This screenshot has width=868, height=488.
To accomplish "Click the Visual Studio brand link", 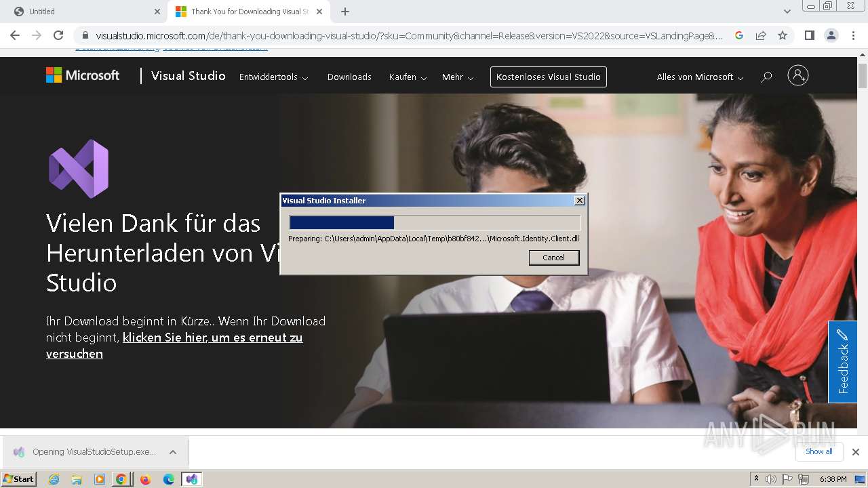I will click(188, 76).
